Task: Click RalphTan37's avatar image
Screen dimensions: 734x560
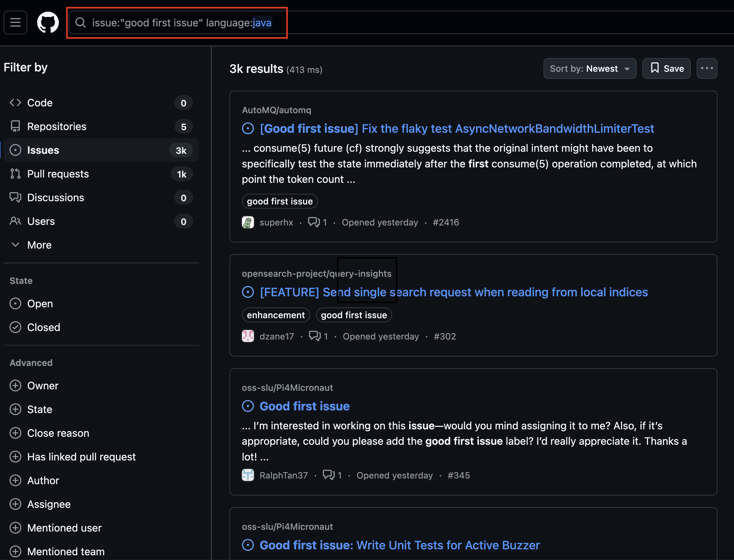Action: tap(248, 475)
